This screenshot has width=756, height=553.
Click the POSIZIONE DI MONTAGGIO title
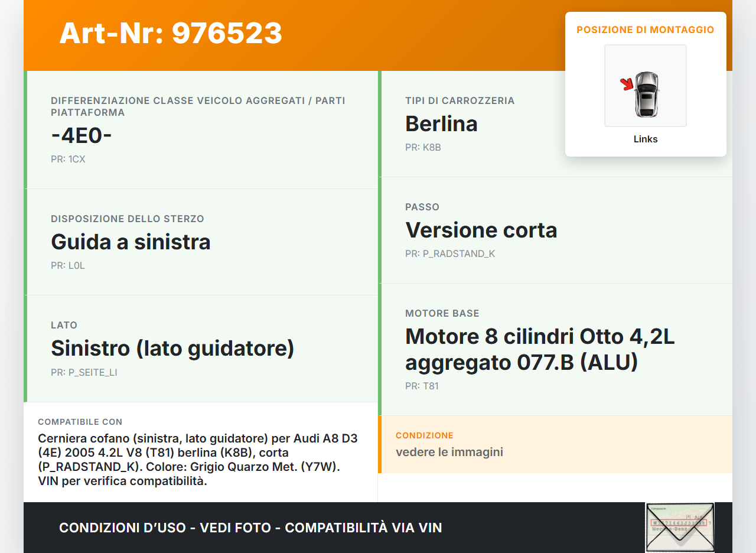coord(646,30)
